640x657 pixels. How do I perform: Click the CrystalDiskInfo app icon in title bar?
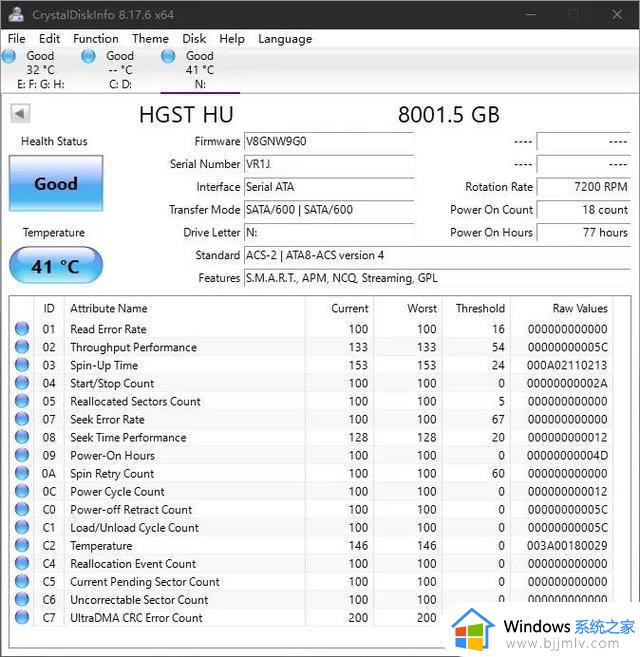pyautogui.click(x=16, y=14)
